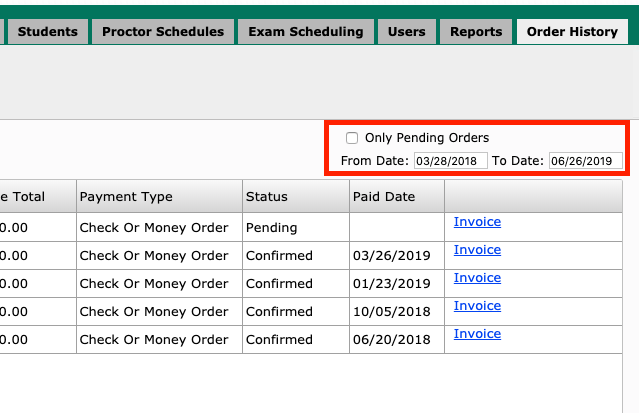View the Invoice for the order paid 01/23/2019

click(x=477, y=278)
